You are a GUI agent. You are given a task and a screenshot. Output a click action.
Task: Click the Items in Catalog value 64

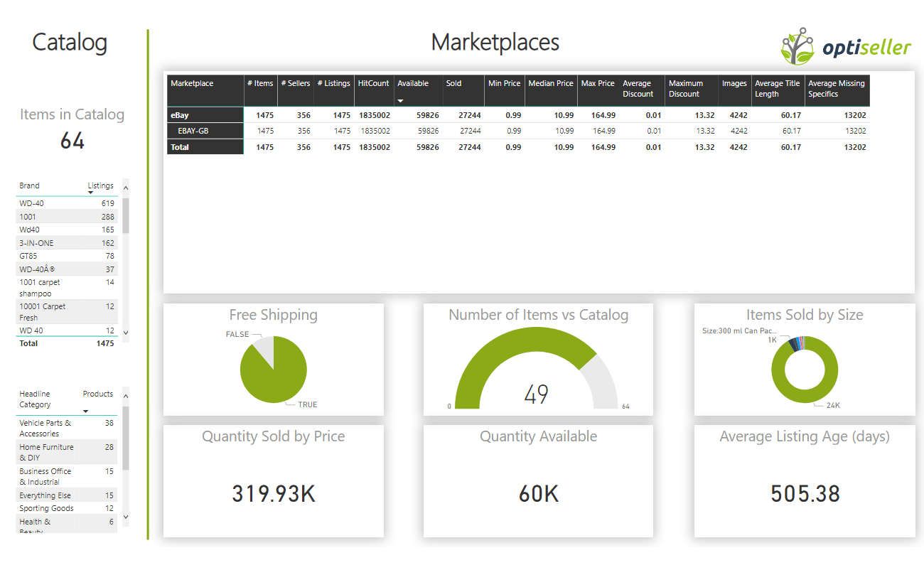[x=72, y=141]
